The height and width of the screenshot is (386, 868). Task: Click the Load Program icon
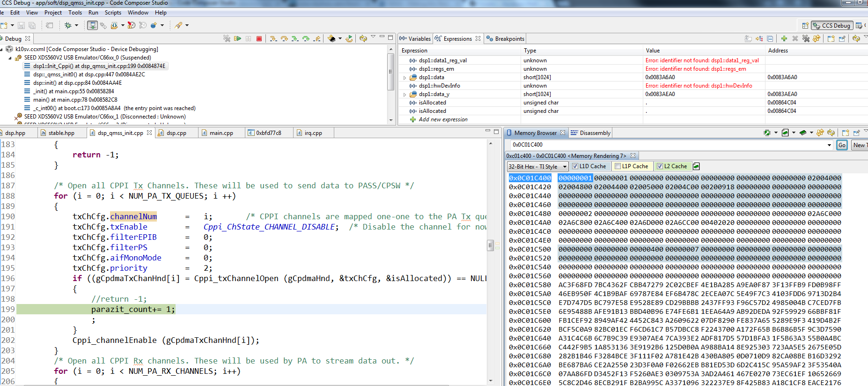coord(114,25)
